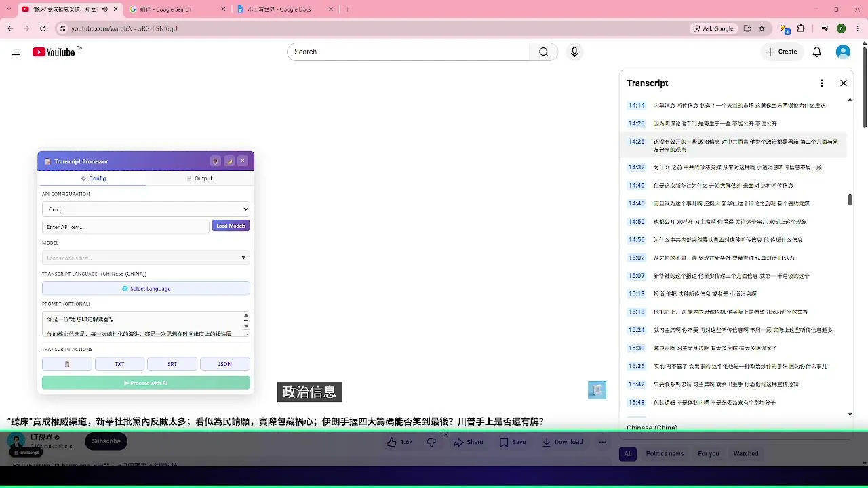Click the eye icon in Transcript Processor header

coord(216,161)
